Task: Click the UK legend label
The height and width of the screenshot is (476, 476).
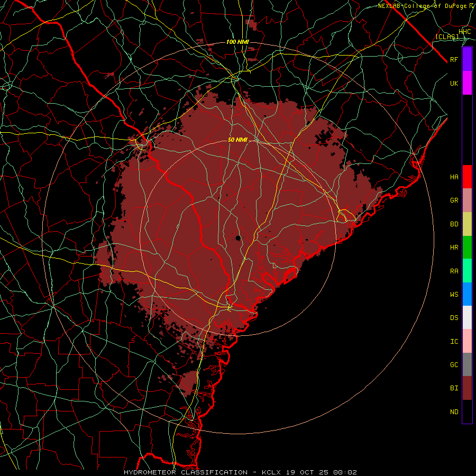Action: coord(454,83)
